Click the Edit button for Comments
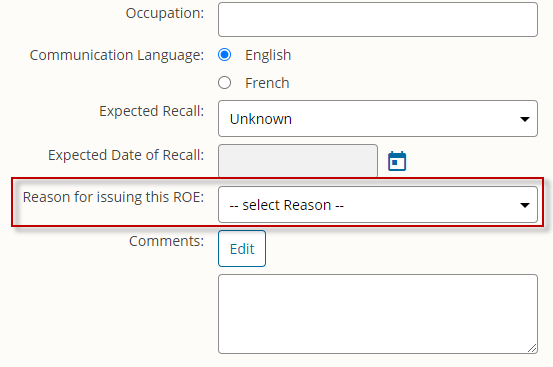Image resolution: width=553 pixels, height=367 pixels. 242,249
